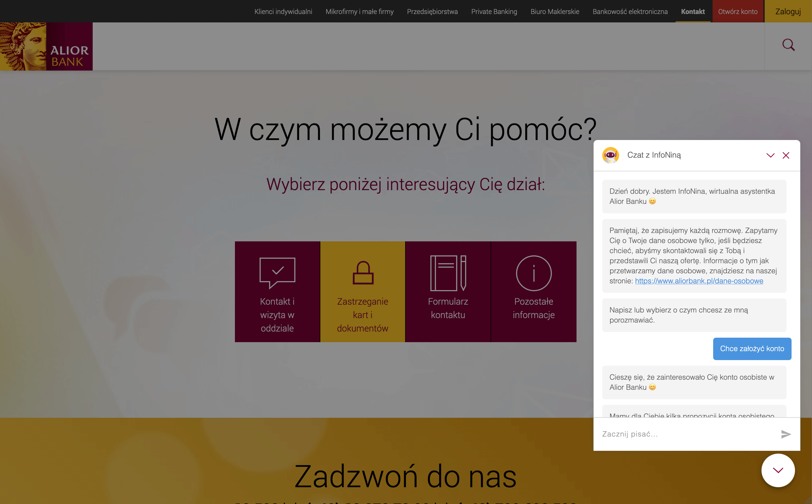Viewport: 812px width, 504px height.
Task: Open Zastrzeganie kart i dokumentów tile
Action: (363, 292)
